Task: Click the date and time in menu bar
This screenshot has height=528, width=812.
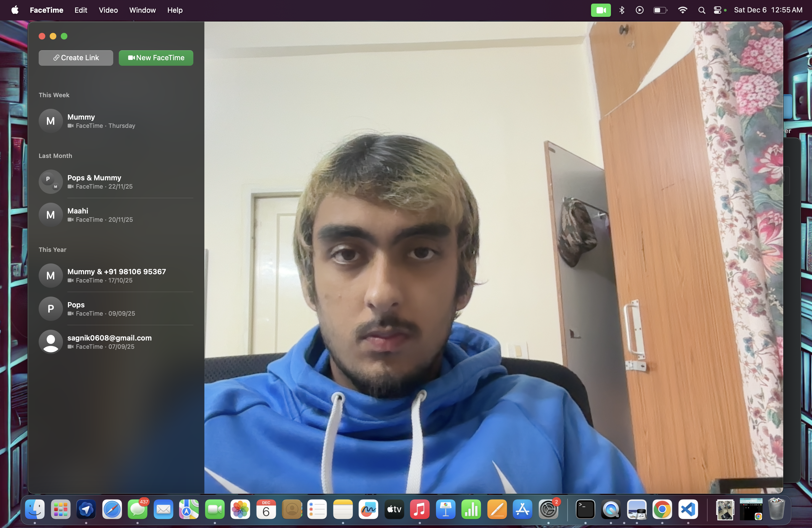Action: tap(768, 10)
